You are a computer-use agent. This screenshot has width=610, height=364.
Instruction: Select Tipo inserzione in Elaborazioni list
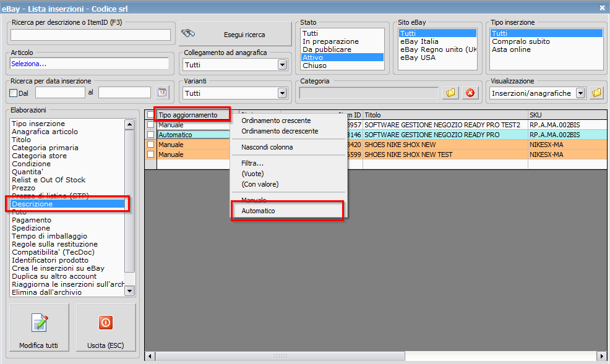tap(67, 124)
